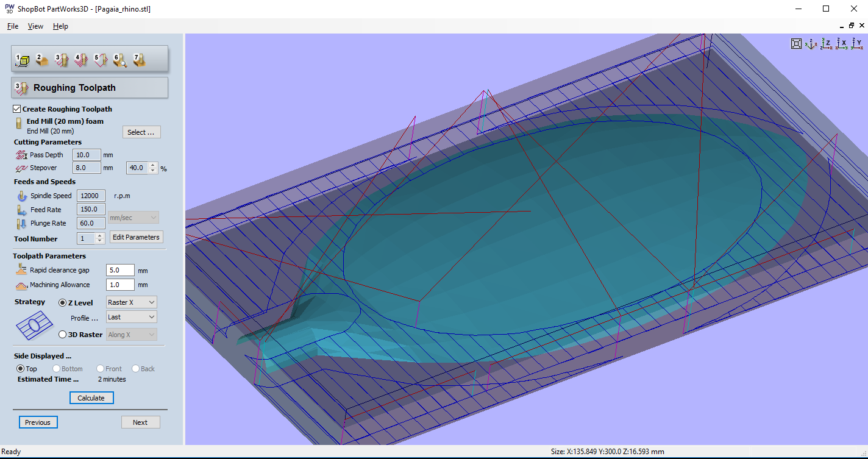The height and width of the screenshot is (459, 868).
Task: Click the model size status bar text
Action: pyautogui.click(x=607, y=452)
